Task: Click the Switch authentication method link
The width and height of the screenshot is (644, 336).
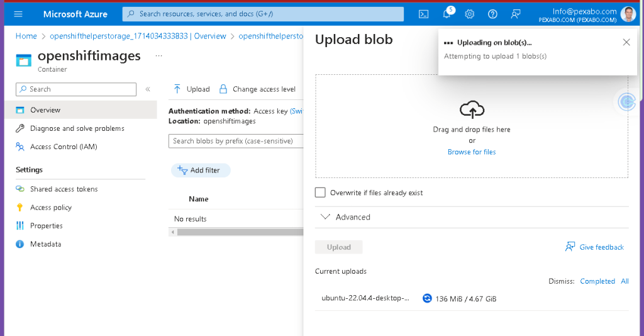Action: pos(297,111)
